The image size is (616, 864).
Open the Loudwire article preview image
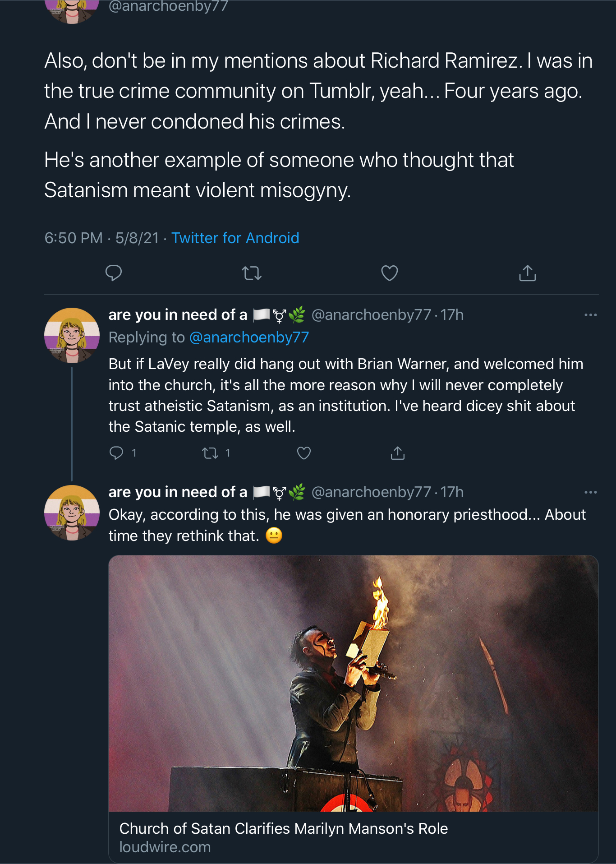coord(354,684)
